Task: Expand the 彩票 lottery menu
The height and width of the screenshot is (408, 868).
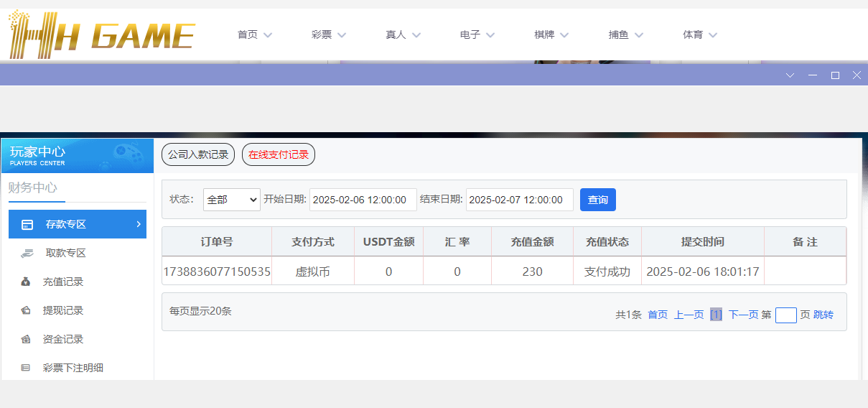Action: [329, 34]
